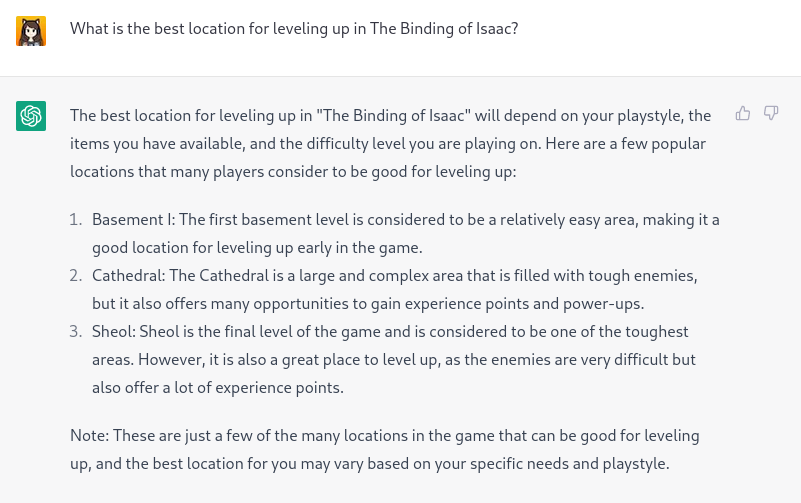Click the thumbs down icon
This screenshot has height=503, width=801.
click(x=771, y=113)
